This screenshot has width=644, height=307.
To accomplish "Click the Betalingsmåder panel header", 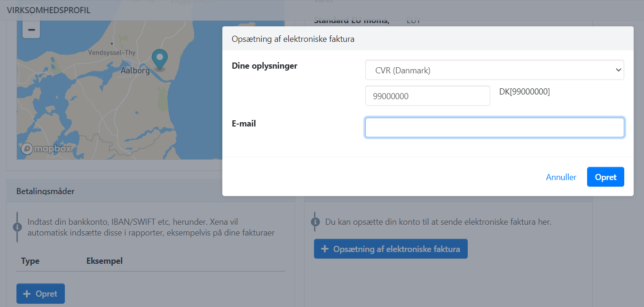I will click(45, 191).
